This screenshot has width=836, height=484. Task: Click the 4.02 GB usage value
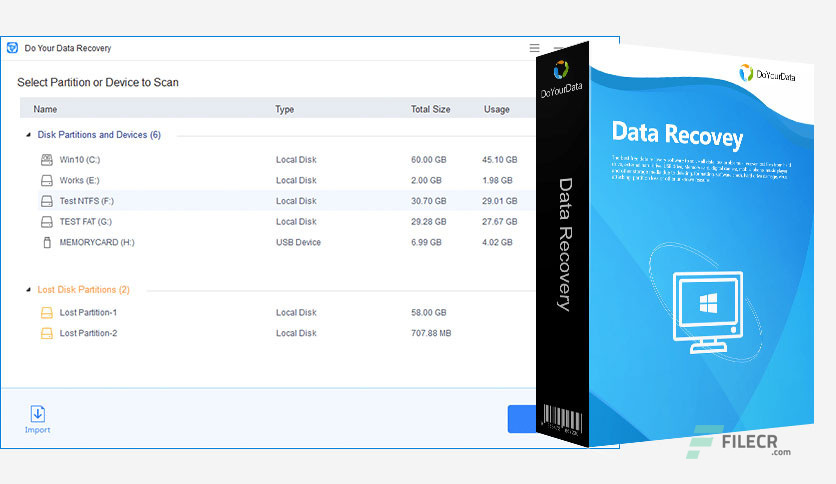497,242
